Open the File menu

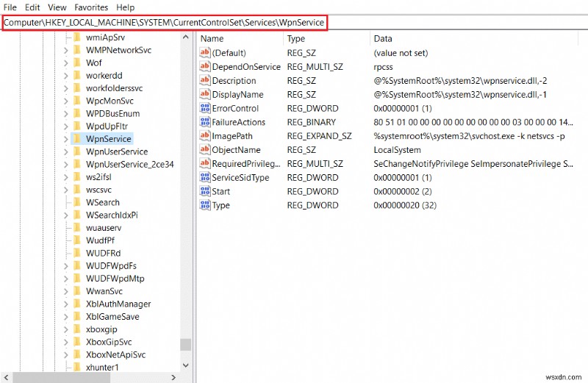tap(10, 7)
